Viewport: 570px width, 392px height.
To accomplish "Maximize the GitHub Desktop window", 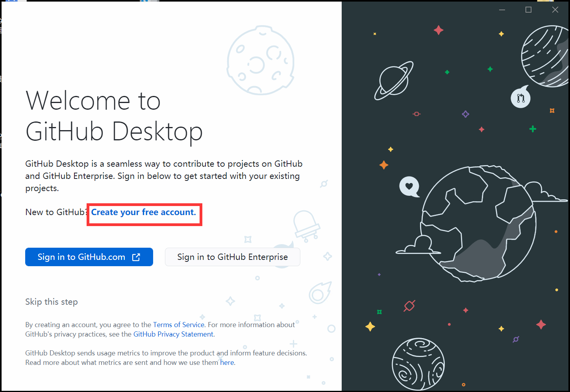I will point(528,10).
